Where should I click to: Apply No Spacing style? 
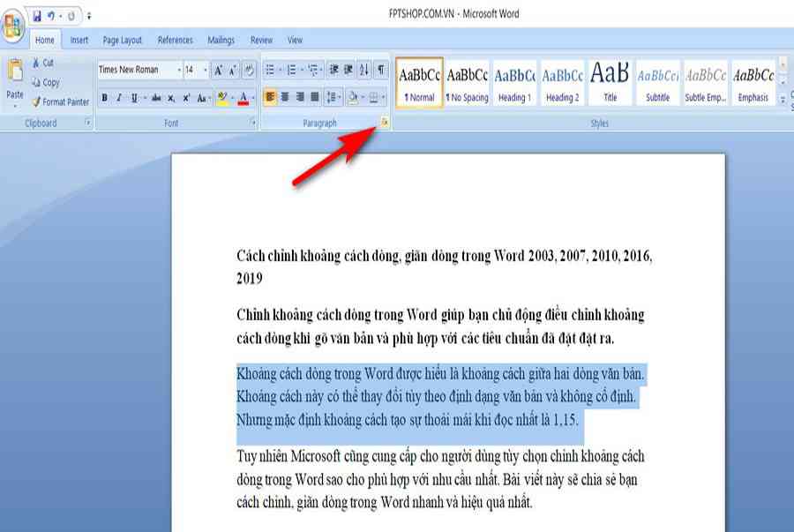tap(467, 83)
